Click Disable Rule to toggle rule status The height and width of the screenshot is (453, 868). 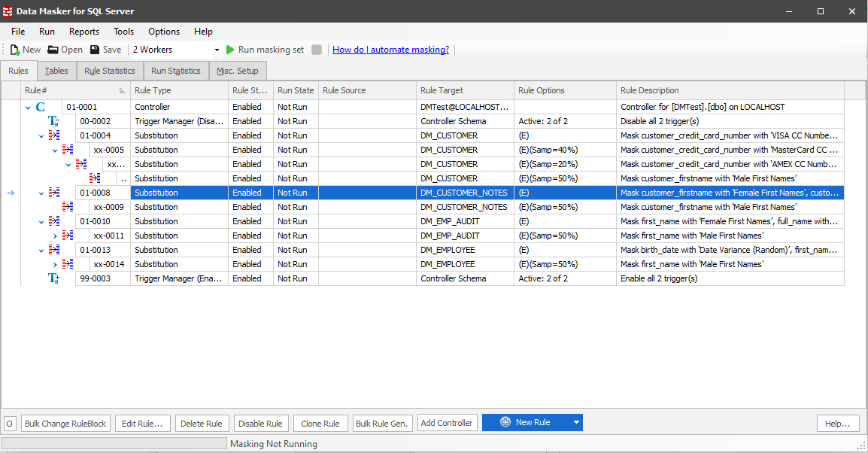(261, 424)
